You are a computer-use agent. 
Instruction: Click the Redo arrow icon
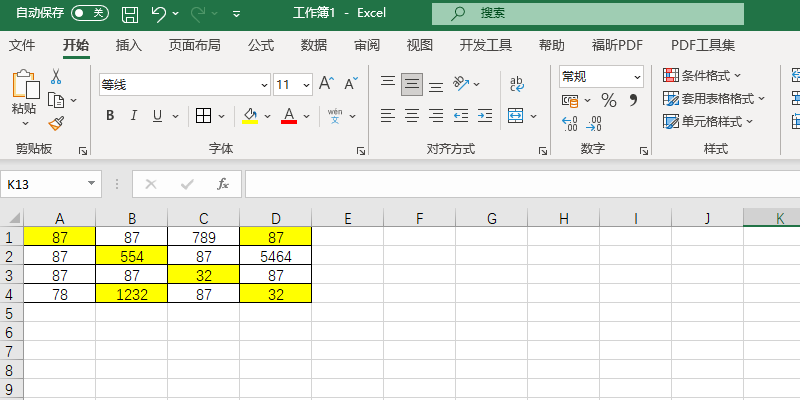point(198,14)
